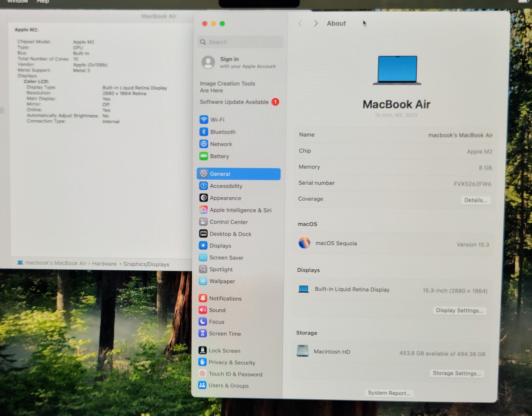Viewport: 532px width, 416px height.
Task: Open the System Report button
Action: click(389, 393)
